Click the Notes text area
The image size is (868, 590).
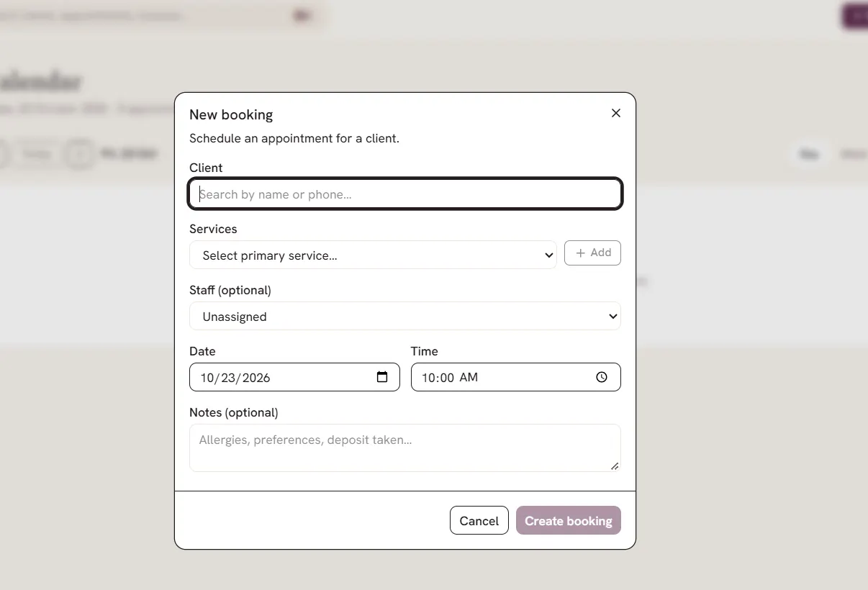pyautogui.click(x=405, y=448)
